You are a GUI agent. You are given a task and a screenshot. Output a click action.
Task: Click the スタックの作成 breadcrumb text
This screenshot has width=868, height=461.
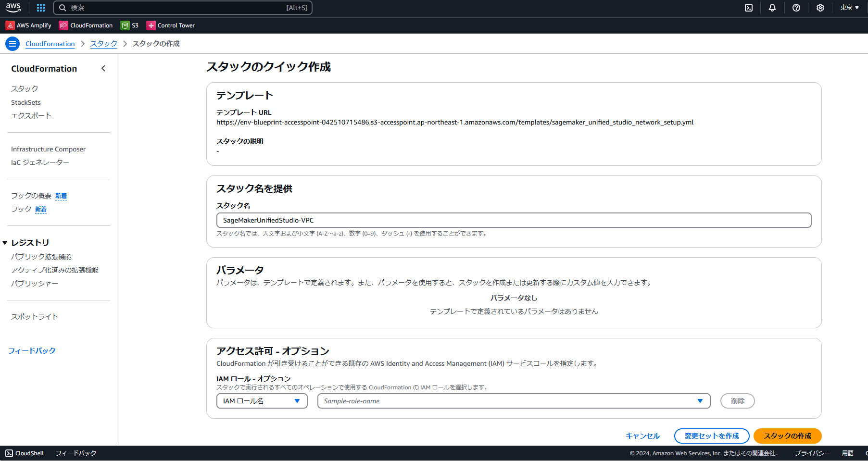[x=156, y=44]
